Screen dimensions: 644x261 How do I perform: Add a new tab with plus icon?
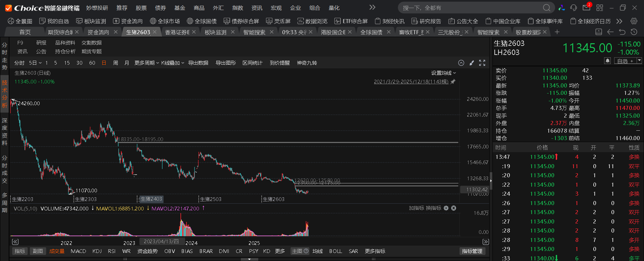click(x=557, y=32)
